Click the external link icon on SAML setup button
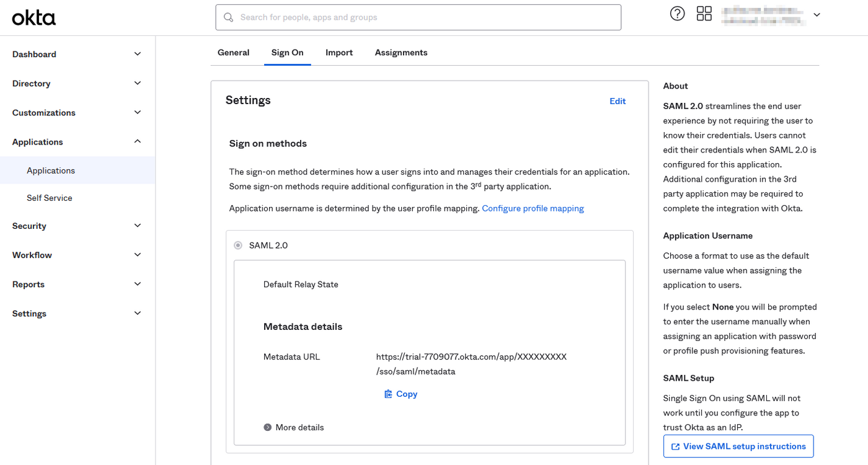The width and height of the screenshot is (868, 465). click(675, 446)
